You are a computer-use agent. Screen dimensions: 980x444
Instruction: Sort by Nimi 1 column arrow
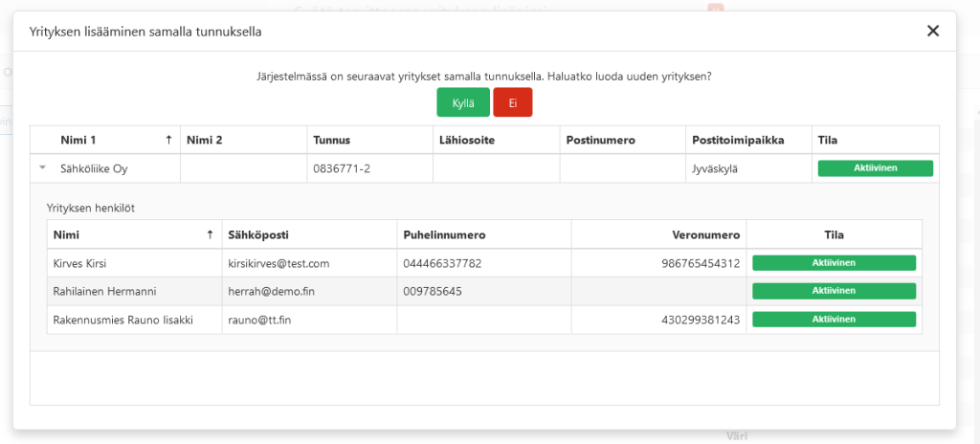(169, 140)
